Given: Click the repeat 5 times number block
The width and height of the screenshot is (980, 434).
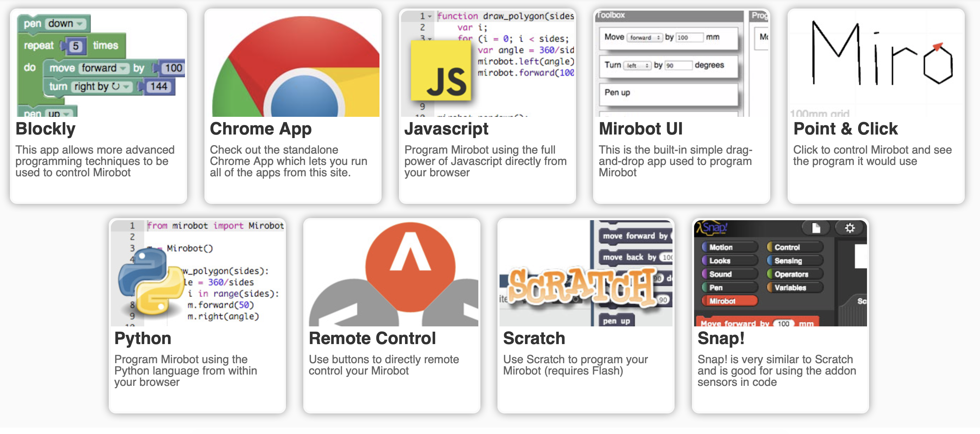Looking at the screenshot, I should click(75, 46).
